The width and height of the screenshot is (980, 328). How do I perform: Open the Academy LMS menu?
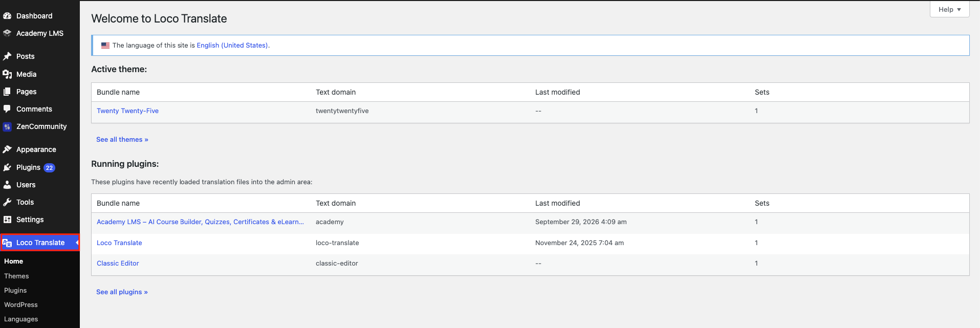pos(40,33)
